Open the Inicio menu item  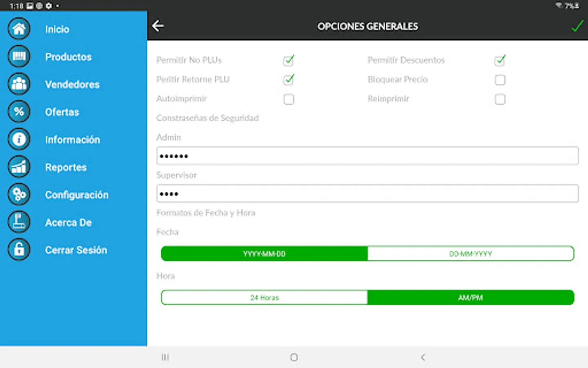[x=57, y=29]
